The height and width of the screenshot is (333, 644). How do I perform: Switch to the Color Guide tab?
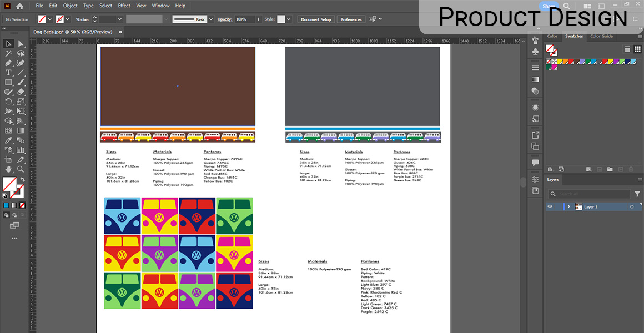(601, 37)
